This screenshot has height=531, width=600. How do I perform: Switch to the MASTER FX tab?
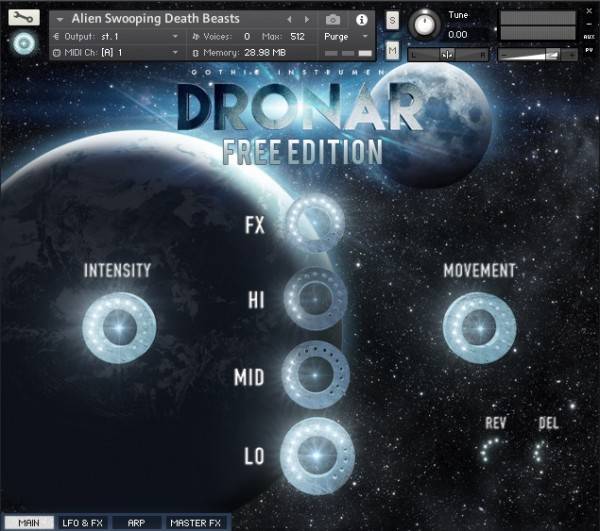click(x=195, y=522)
